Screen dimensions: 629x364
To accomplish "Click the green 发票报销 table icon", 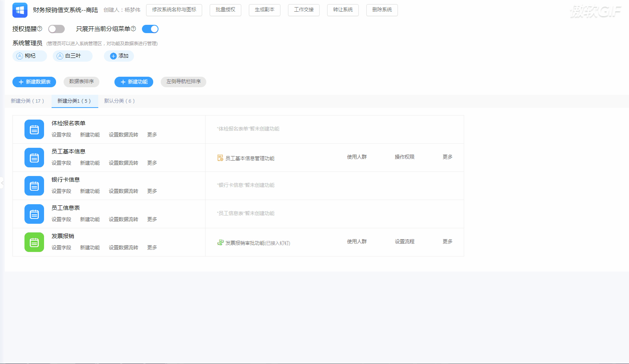I will click(34, 242).
